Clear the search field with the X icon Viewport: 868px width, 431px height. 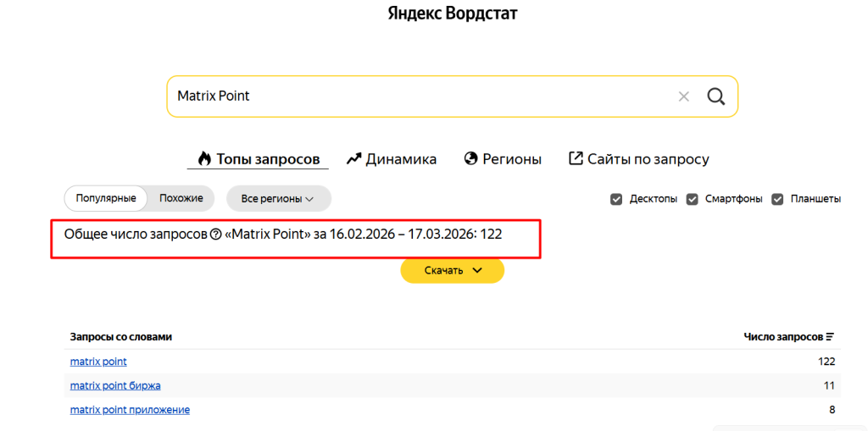pos(684,97)
